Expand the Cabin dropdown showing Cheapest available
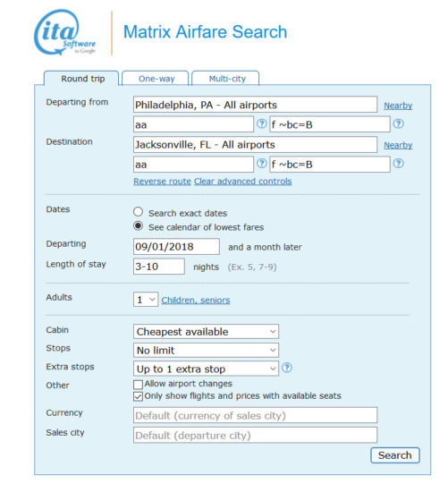 tap(206, 332)
